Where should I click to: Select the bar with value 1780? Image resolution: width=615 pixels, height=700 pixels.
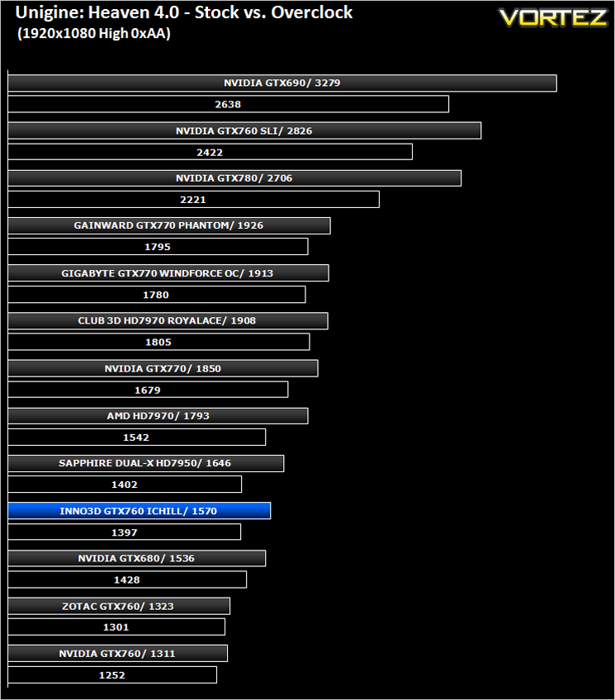click(x=157, y=295)
